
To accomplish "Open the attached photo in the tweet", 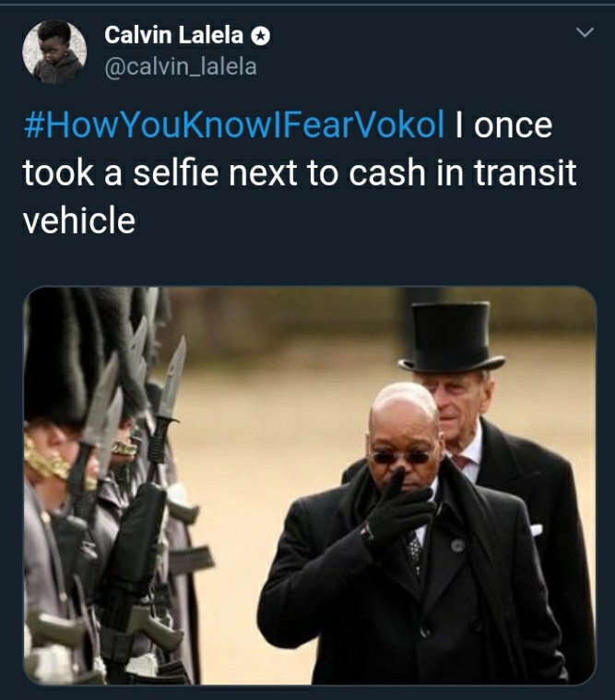I will [310, 485].
